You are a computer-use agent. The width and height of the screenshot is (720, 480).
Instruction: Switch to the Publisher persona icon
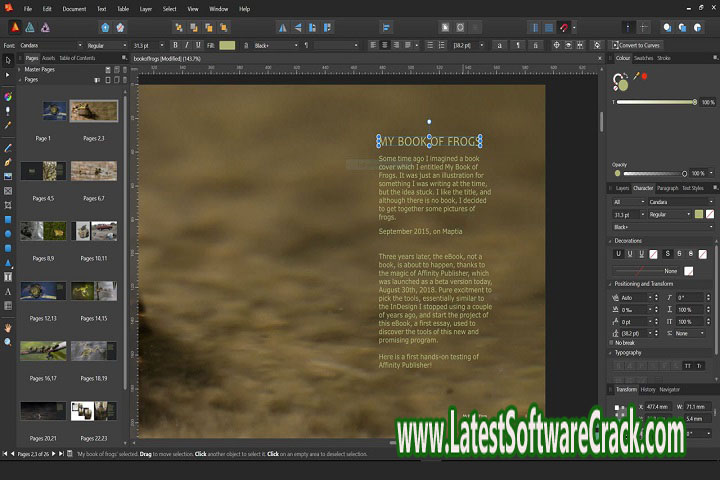click(15, 28)
